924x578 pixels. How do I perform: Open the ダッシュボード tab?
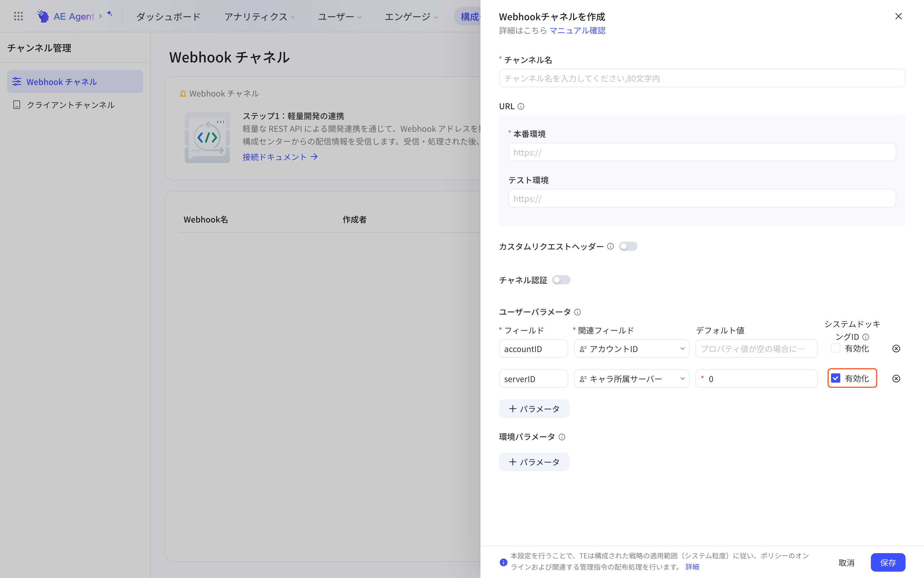click(x=168, y=16)
